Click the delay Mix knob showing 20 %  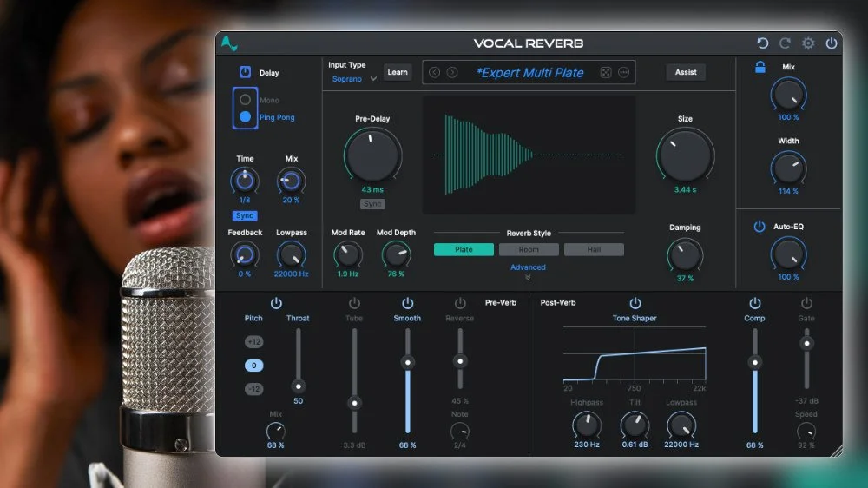[x=291, y=181]
